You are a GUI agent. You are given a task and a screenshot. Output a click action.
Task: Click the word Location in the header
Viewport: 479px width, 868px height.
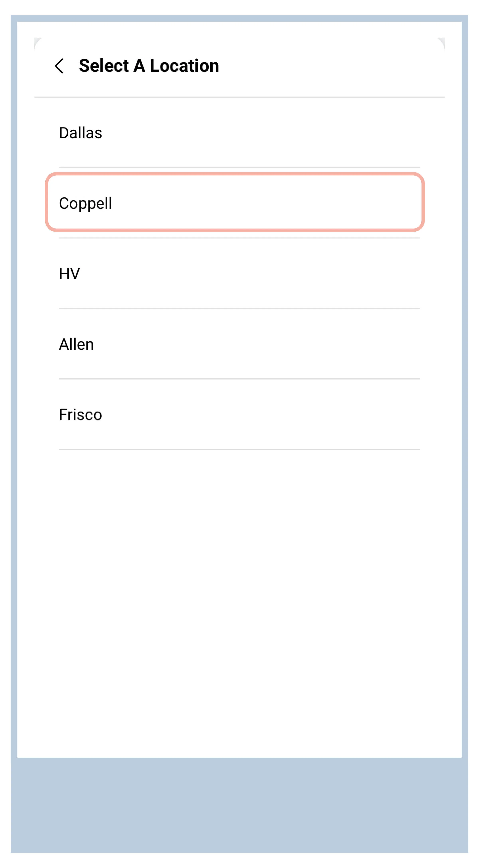(x=184, y=66)
